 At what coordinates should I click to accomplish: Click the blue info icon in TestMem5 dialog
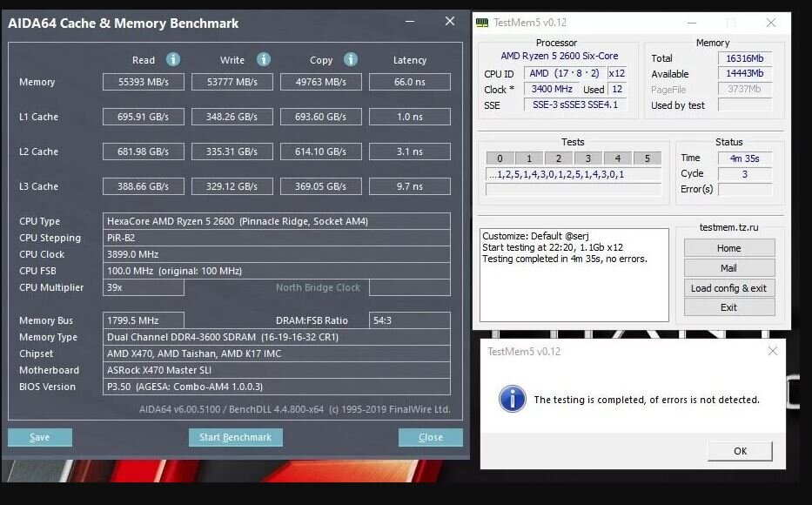coord(512,399)
